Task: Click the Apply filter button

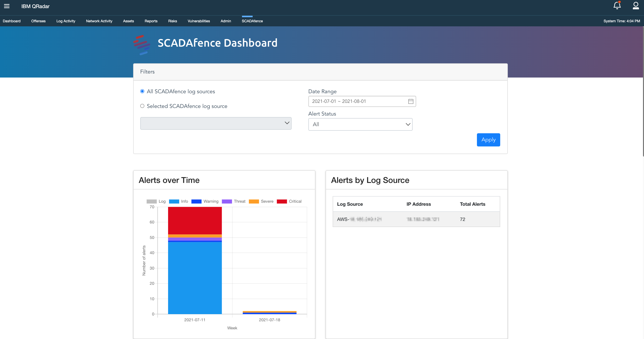Action: click(488, 140)
